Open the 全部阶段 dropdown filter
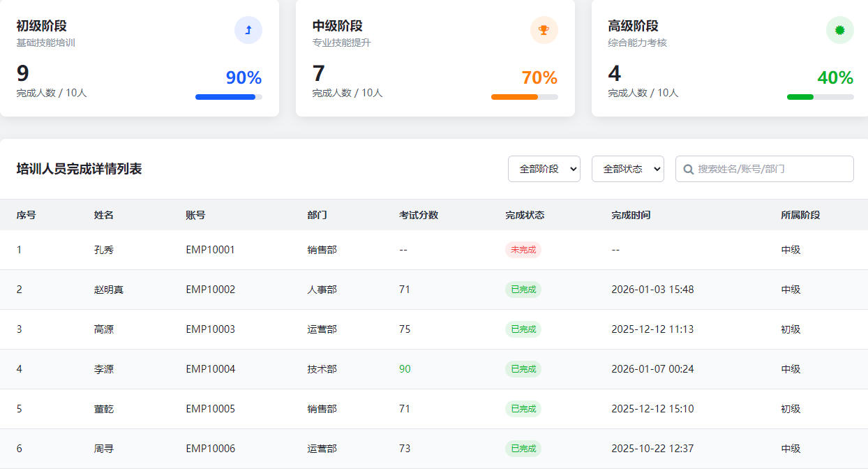 click(x=544, y=169)
